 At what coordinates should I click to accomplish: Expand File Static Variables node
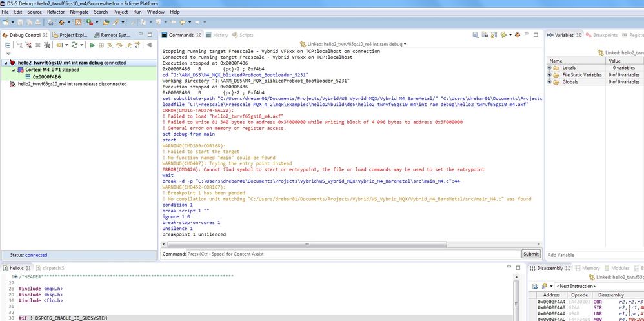tap(549, 75)
